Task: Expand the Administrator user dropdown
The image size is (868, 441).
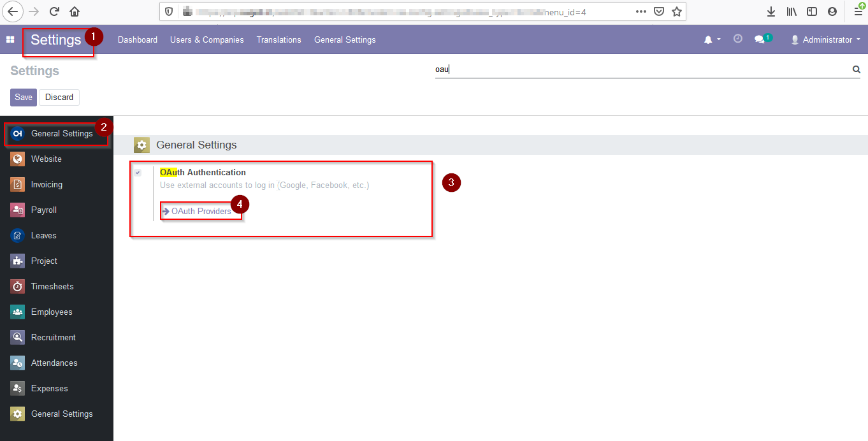Action: pyautogui.click(x=826, y=40)
